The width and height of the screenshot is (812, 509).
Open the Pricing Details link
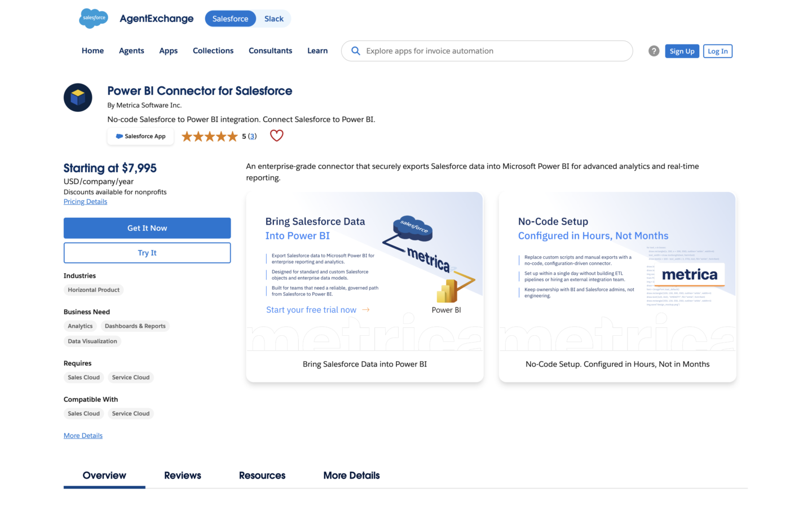(85, 201)
